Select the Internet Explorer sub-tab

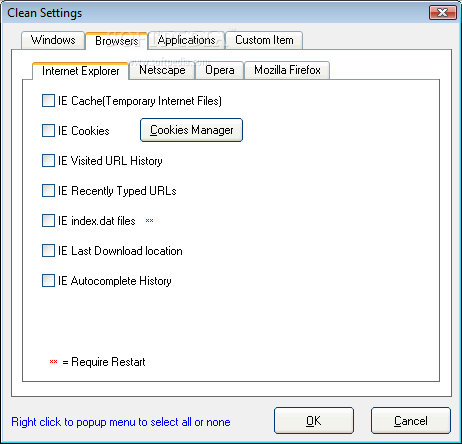[80, 71]
